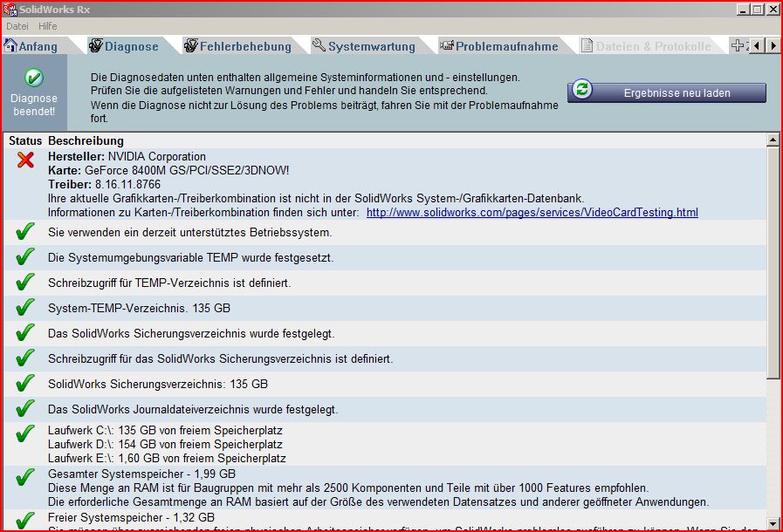Select 'Gesamter Systemspeicher - 1,99 GB' text
The image size is (783, 532).
(x=141, y=474)
